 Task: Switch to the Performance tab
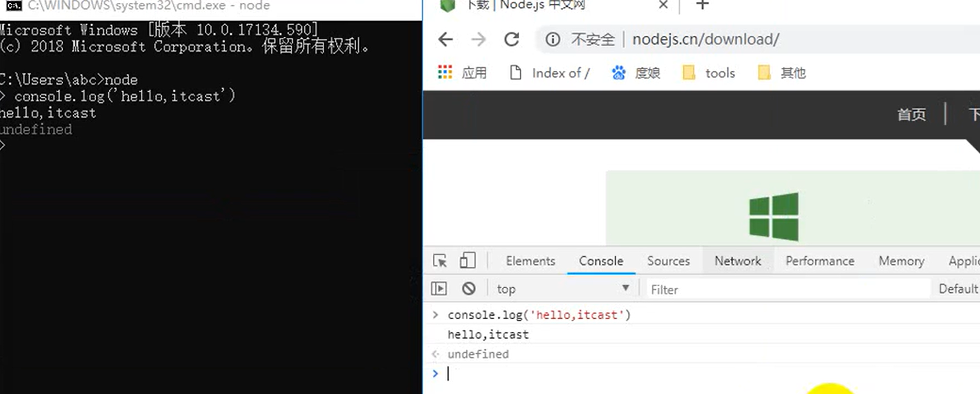(x=820, y=261)
